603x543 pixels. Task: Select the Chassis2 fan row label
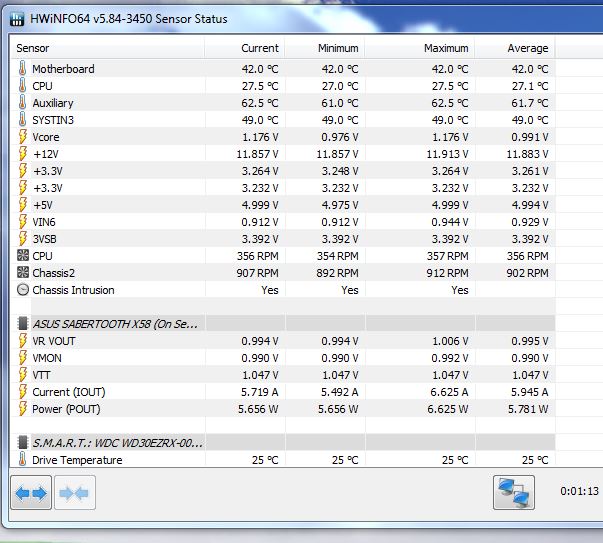pos(53,273)
